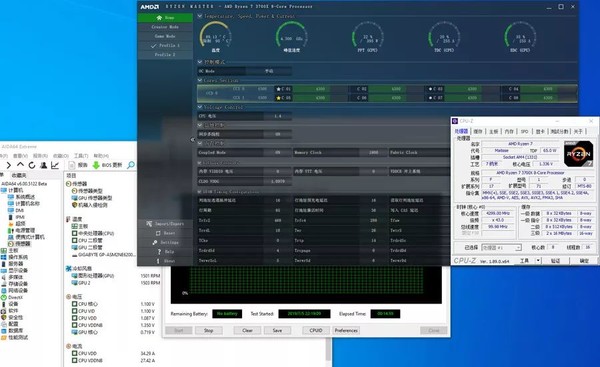This screenshot has width=600, height=367.
Task: Select Profile 1 with the checkmark
Action: pos(165,46)
